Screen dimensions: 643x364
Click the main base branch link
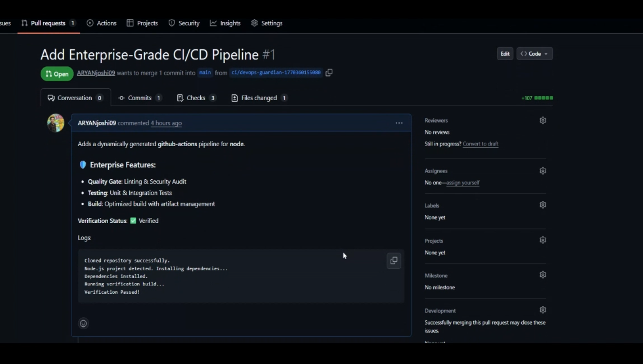coord(205,73)
